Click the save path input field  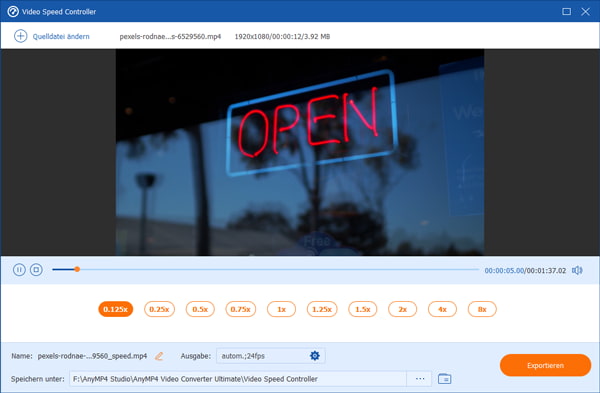pos(238,379)
